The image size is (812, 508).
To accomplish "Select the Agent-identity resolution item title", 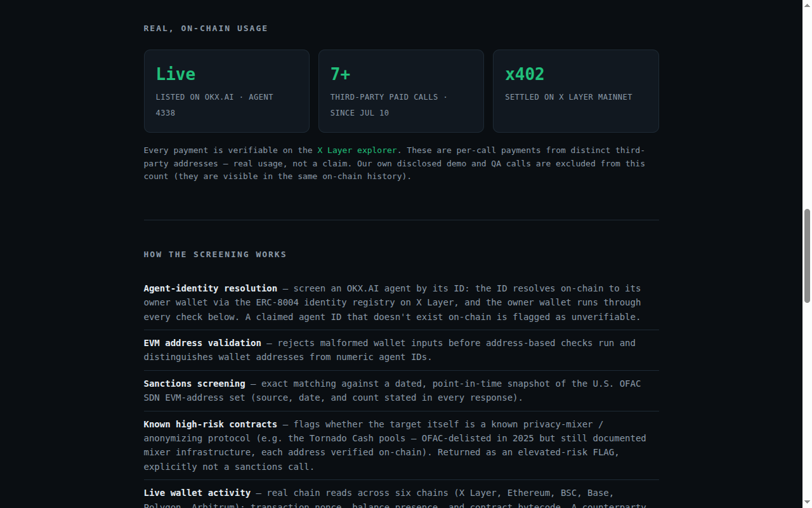I will [211, 288].
